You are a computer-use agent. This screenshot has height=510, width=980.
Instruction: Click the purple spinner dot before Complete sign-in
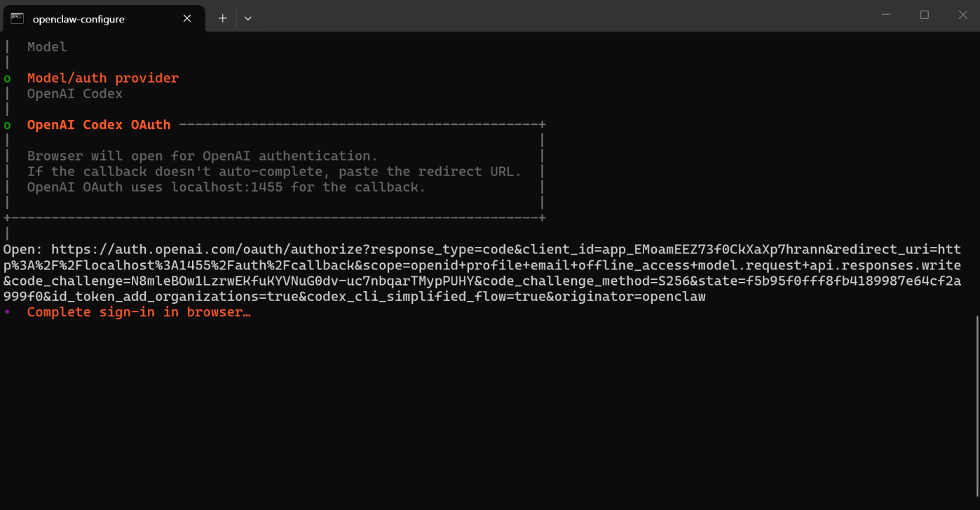[7, 312]
